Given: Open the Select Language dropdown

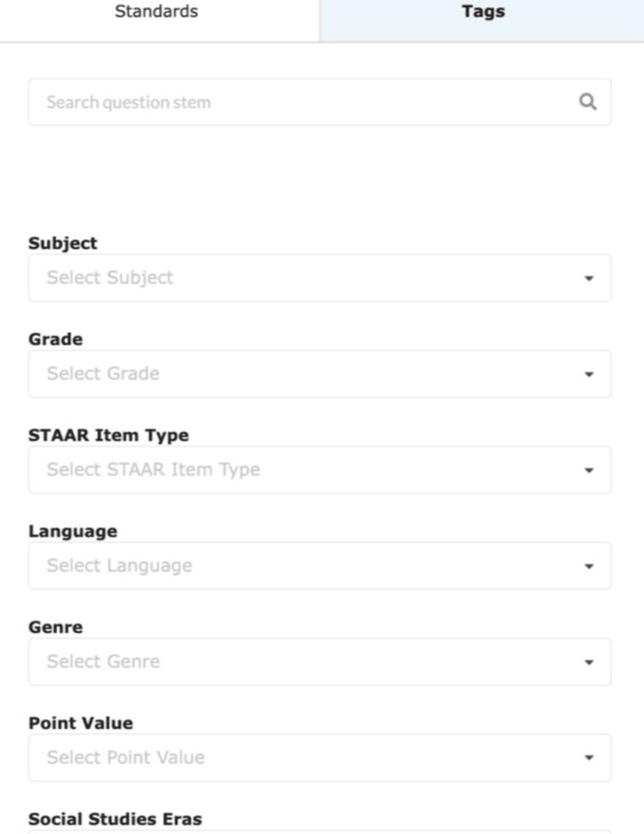Looking at the screenshot, I should 304,566.
